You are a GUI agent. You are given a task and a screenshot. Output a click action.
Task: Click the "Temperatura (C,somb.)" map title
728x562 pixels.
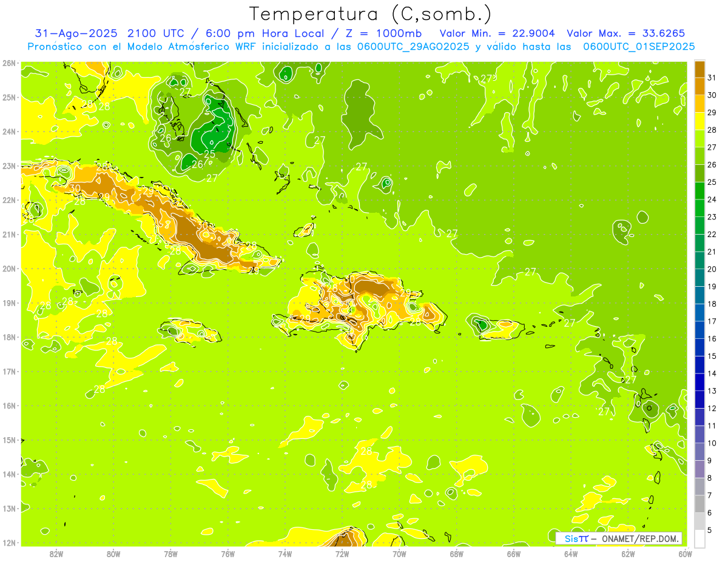(370, 14)
